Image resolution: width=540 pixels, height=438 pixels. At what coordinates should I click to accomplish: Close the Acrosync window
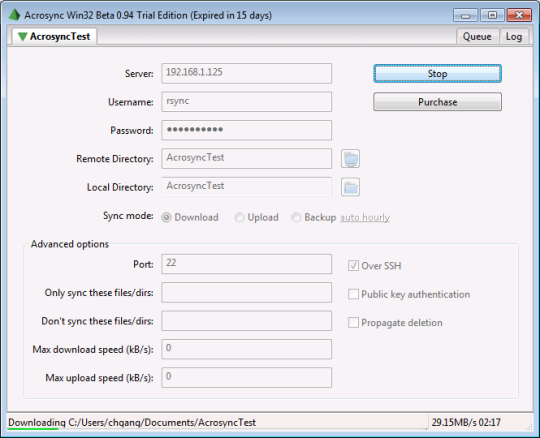519,15
